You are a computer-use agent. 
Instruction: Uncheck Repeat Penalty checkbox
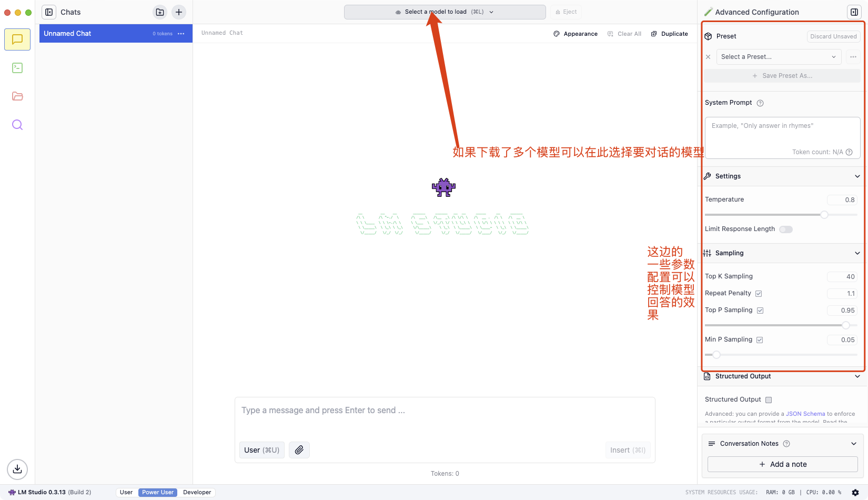coord(759,294)
